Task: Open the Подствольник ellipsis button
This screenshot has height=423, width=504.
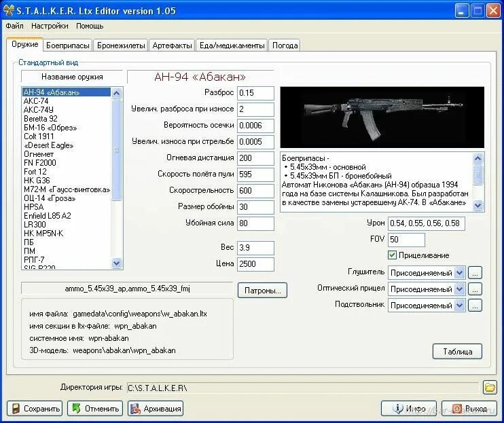Action: click(475, 305)
